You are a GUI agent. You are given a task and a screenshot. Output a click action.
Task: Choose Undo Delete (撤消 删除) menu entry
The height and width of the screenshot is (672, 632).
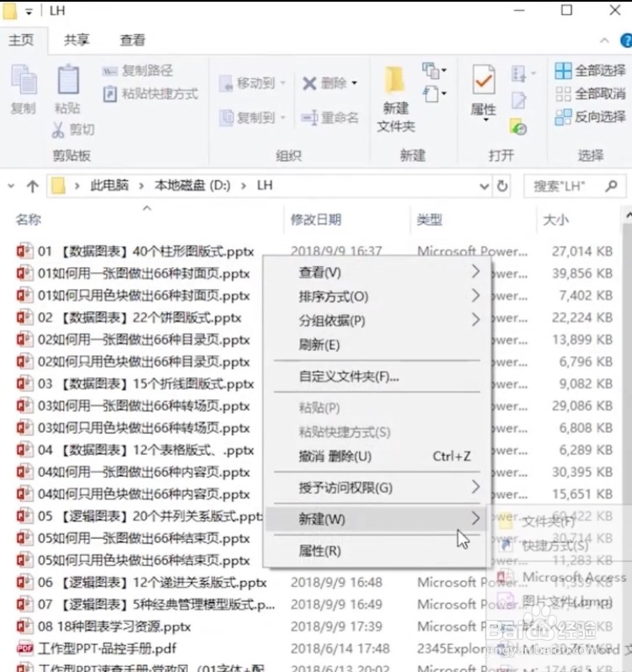click(377, 456)
